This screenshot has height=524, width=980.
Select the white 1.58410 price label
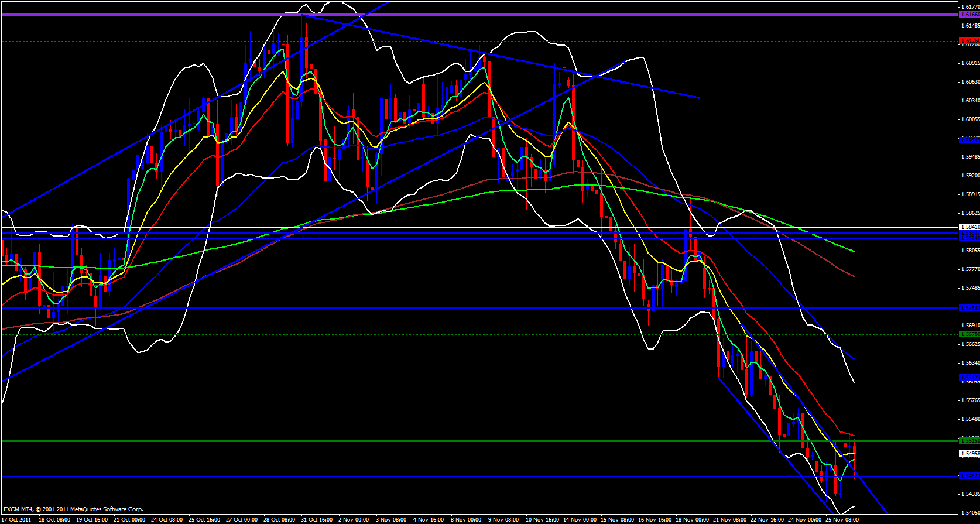click(969, 227)
